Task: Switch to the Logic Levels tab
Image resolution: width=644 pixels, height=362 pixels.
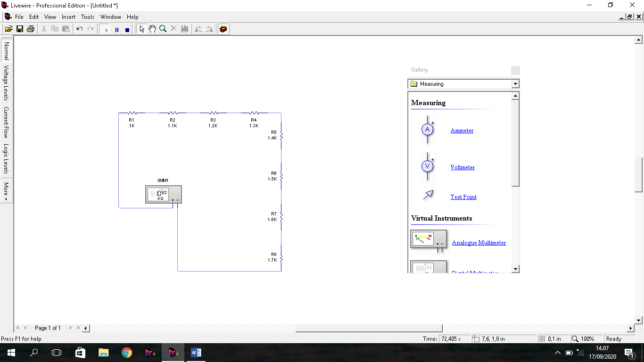Action: tap(6, 159)
